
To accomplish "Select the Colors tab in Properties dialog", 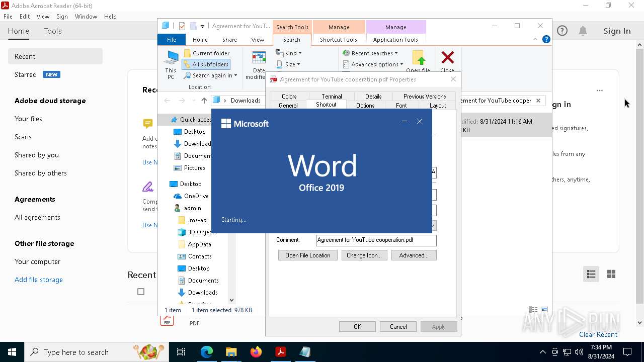I will pos(289,97).
